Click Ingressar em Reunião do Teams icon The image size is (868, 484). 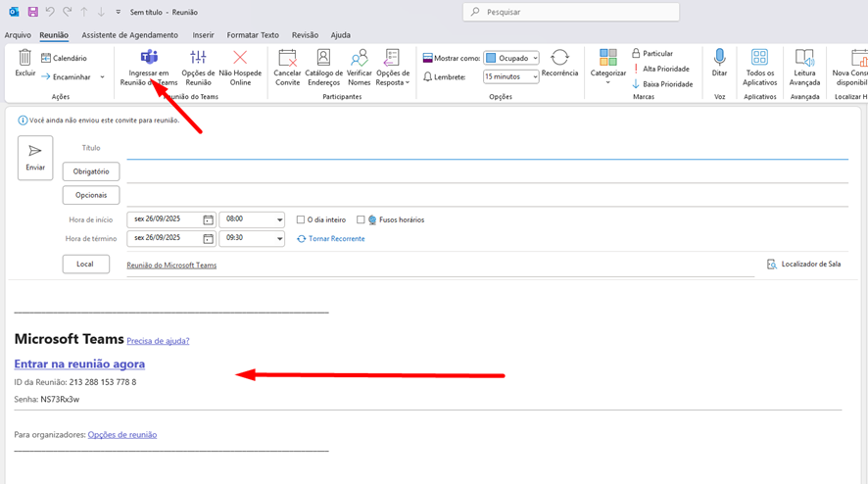[x=149, y=58]
